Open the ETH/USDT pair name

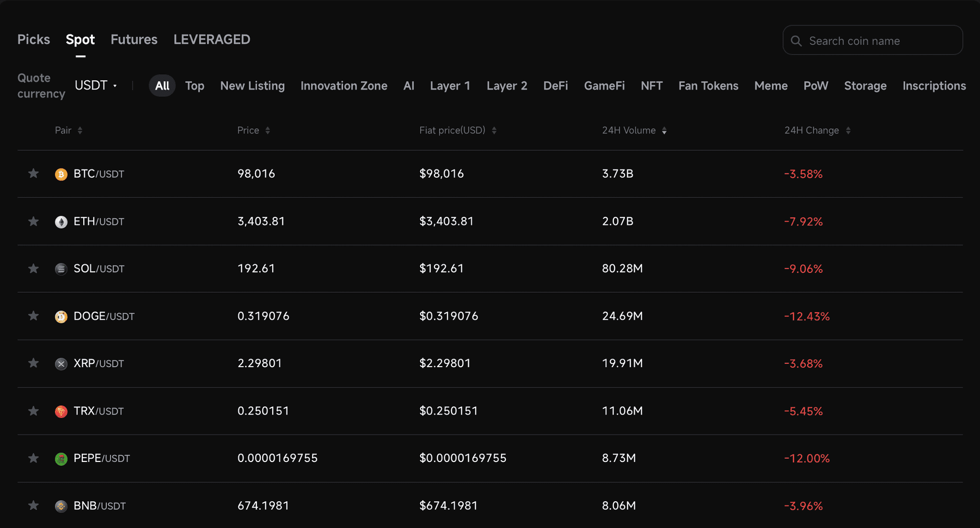(99, 221)
